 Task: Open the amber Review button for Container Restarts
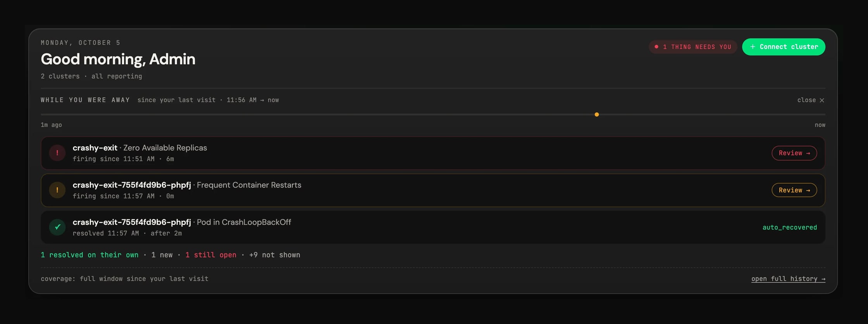point(794,190)
